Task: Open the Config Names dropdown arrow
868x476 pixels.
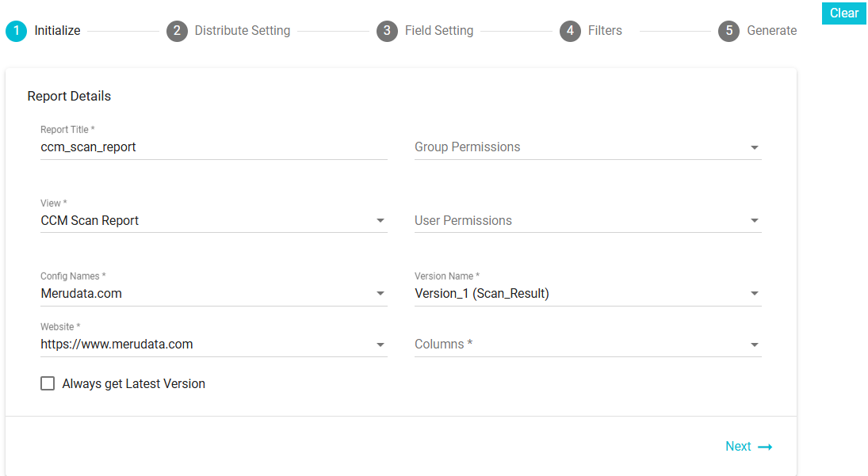Action: pyautogui.click(x=380, y=294)
